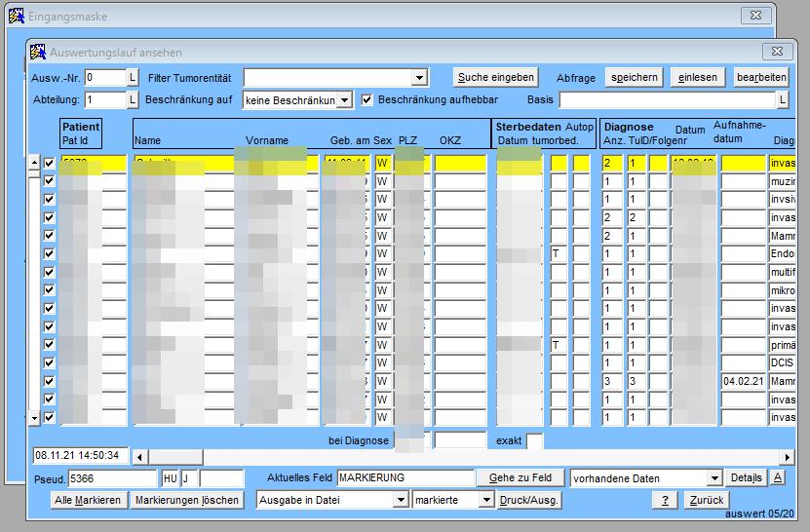
Task: Click the bearbeiten button
Action: coord(761,78)
